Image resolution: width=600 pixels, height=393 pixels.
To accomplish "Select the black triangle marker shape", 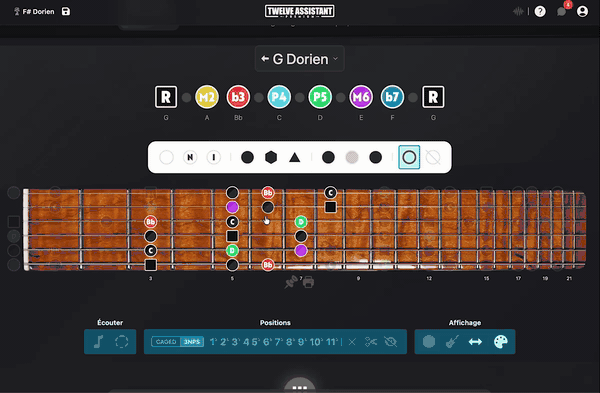I will point(295,157).
